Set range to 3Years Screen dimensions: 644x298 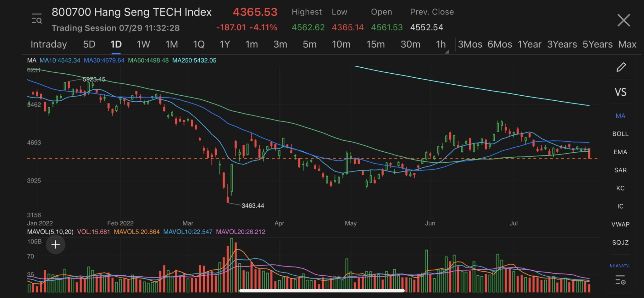(562, 44)
